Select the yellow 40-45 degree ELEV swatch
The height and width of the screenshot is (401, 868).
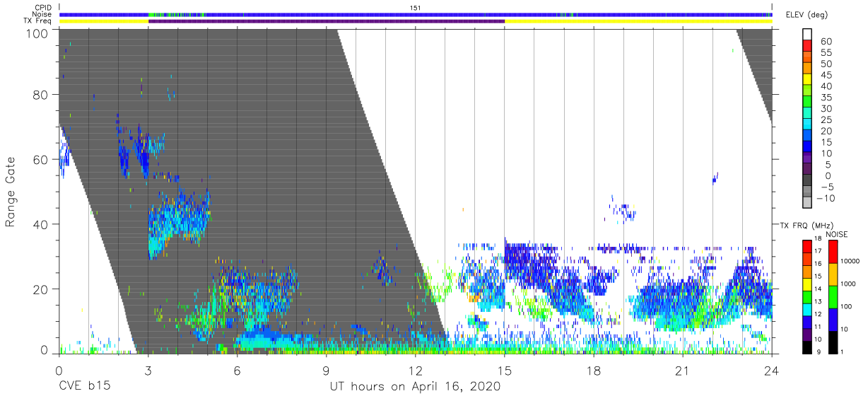click(x=808, y=80)
